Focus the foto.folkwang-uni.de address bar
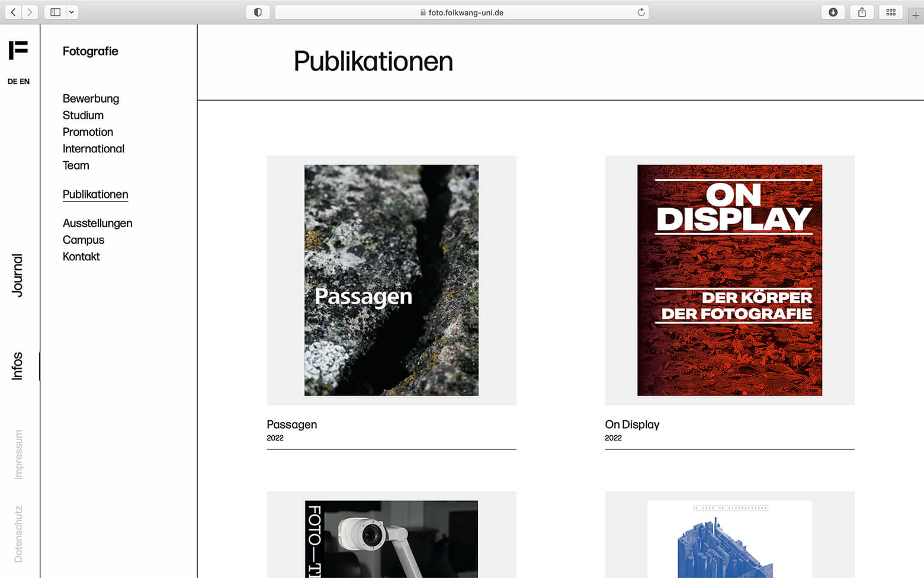This screenshot has height=578, width=924. point(462,12)
